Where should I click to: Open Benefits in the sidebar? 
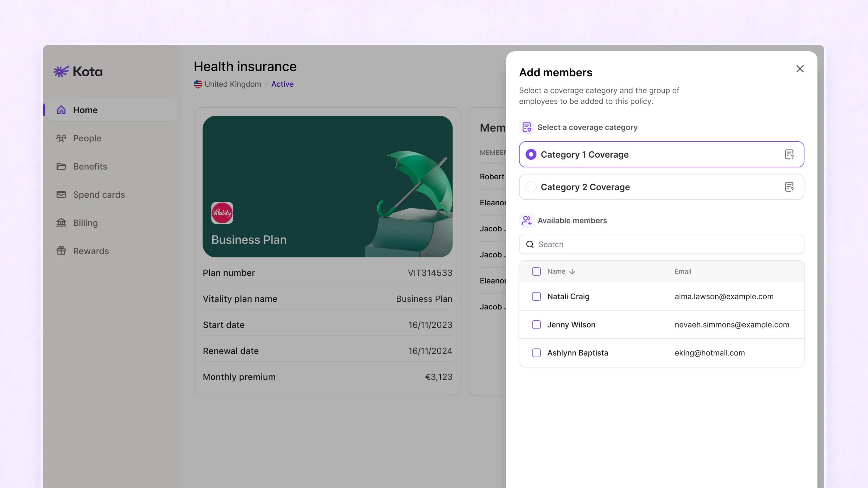(x=90, y=167)
